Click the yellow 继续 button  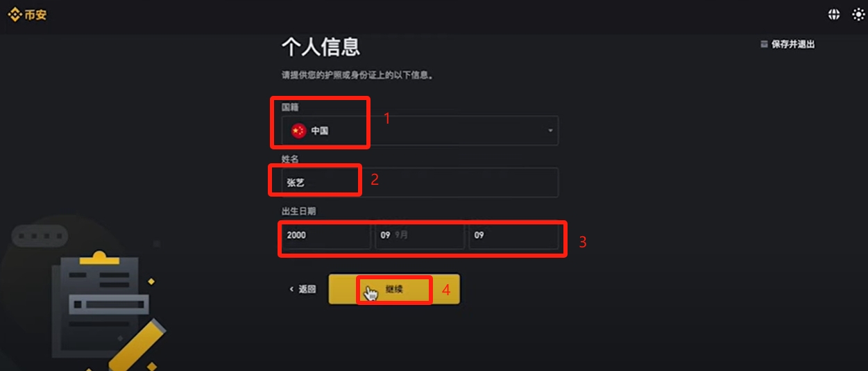tap(394, 289)
